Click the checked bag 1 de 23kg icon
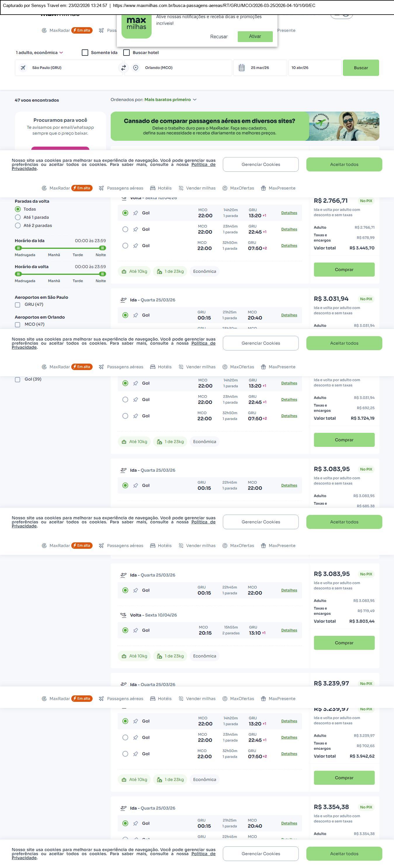This screenshot has height=868, width=394. pyautogui.click(x=159, y=272)
